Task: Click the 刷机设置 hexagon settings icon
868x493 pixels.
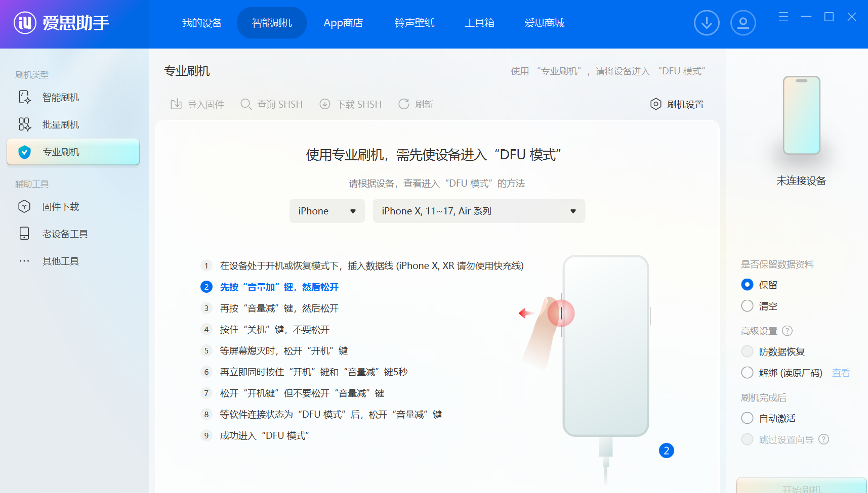Action: coord(655,104)
